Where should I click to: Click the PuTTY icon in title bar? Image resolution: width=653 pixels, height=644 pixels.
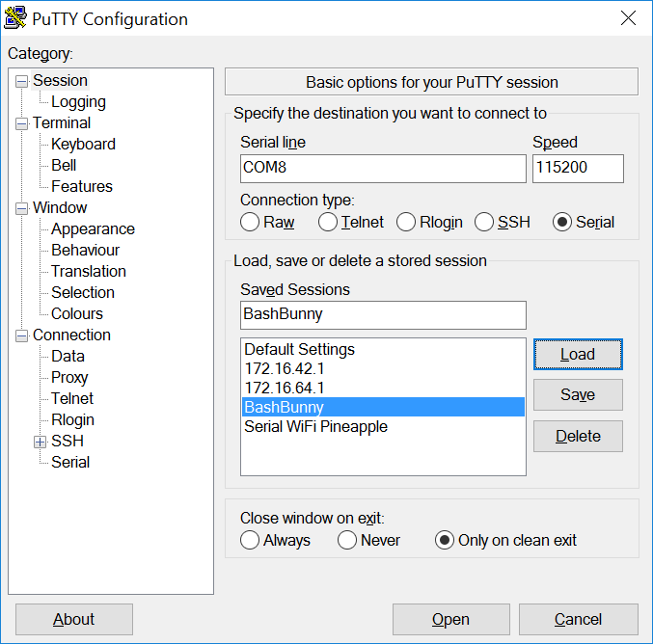(16, 18)
